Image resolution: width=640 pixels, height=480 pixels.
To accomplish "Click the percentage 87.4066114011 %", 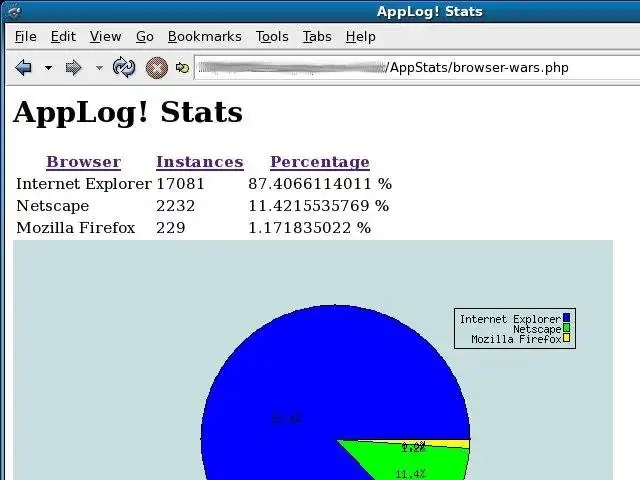I will click(x=320, y=184).
